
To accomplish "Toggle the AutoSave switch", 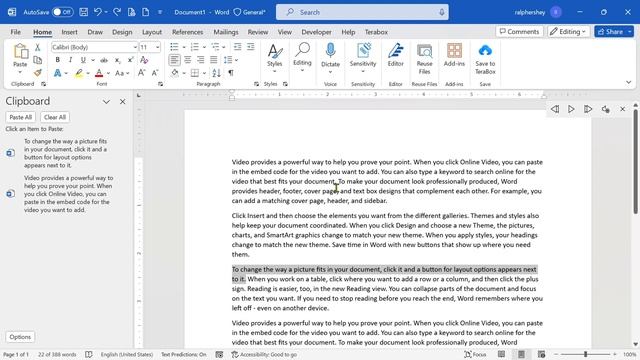I will pos(62,12).
